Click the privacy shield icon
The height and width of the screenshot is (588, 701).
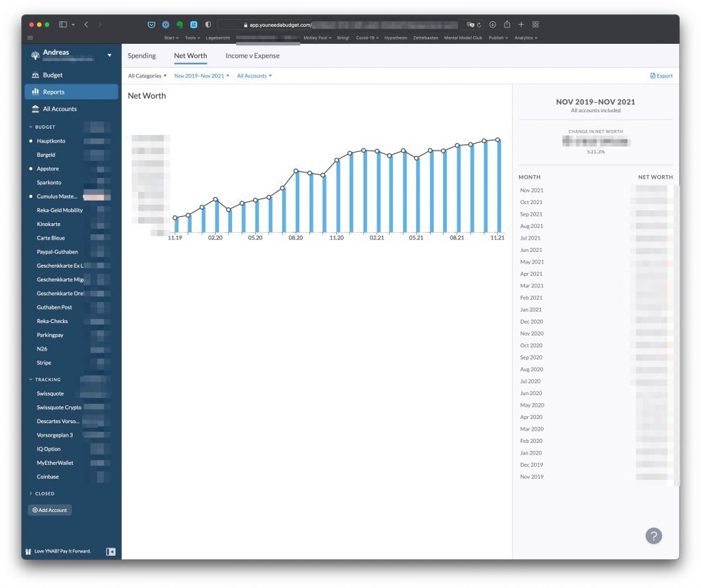click(x=208, y=25)
